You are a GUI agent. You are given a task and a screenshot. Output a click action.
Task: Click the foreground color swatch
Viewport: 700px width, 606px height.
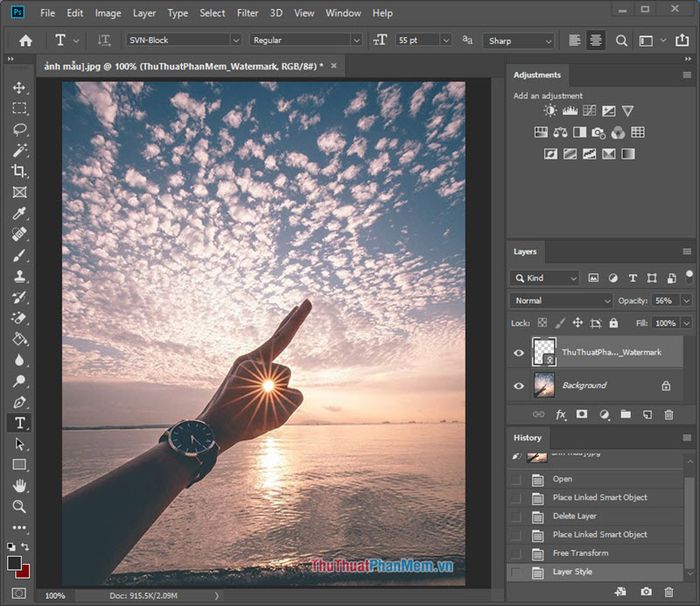tap(14, 563)
